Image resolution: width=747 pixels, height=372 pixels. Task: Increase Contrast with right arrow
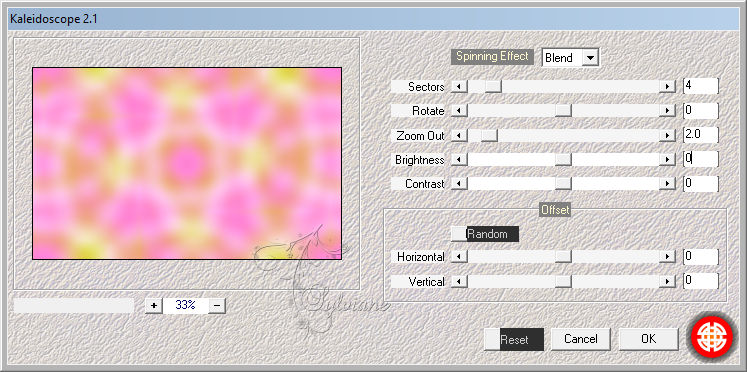tap(667, 183)
